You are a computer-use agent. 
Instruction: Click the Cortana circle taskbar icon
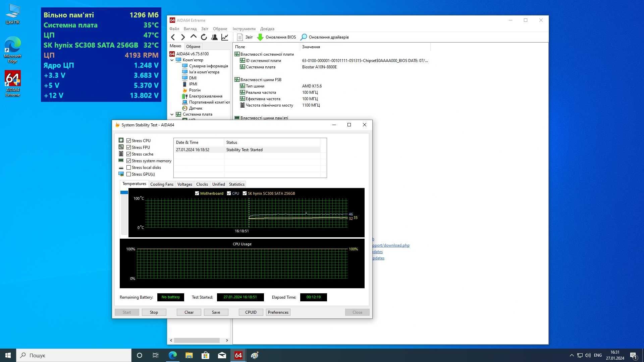pos(140,355)
